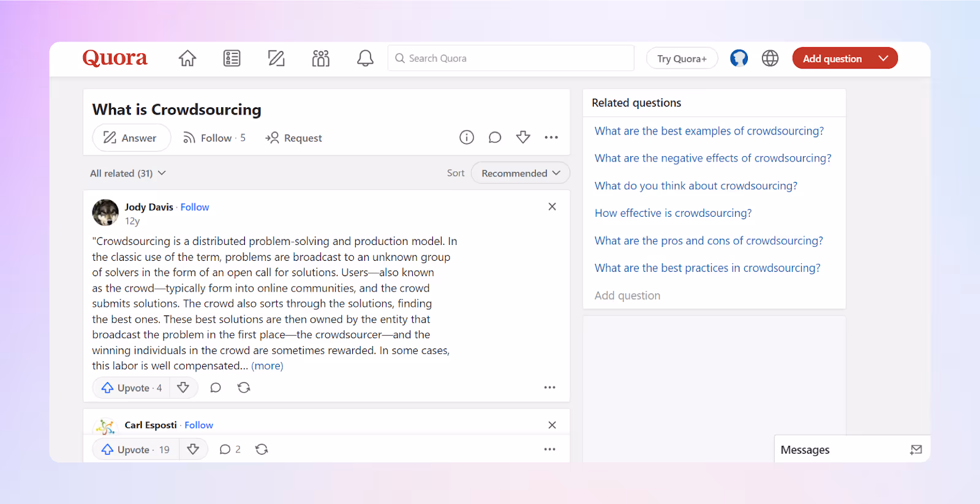Click Jody Davis's profile picture
The height and width of the screenshot is (504, 980).
pos(105,213)
